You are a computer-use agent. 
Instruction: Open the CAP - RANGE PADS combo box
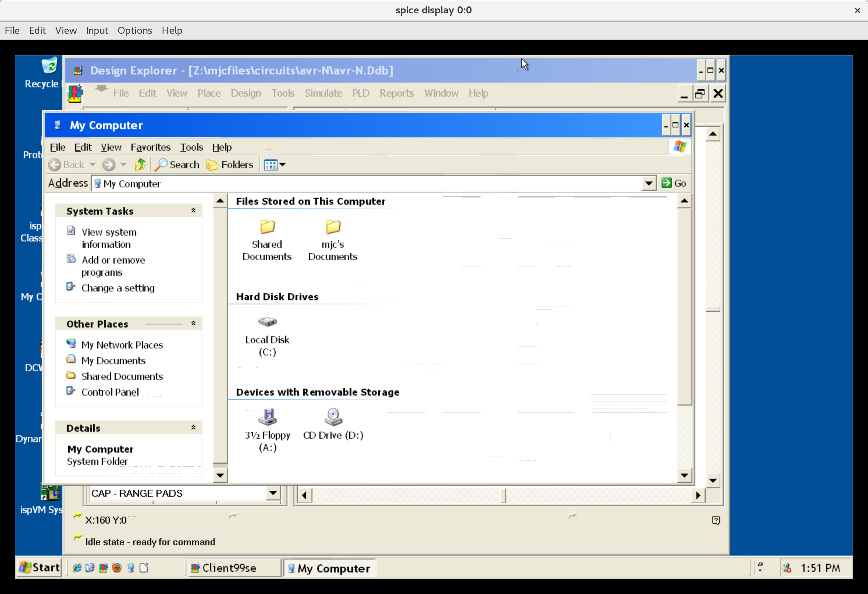point(273,493)
